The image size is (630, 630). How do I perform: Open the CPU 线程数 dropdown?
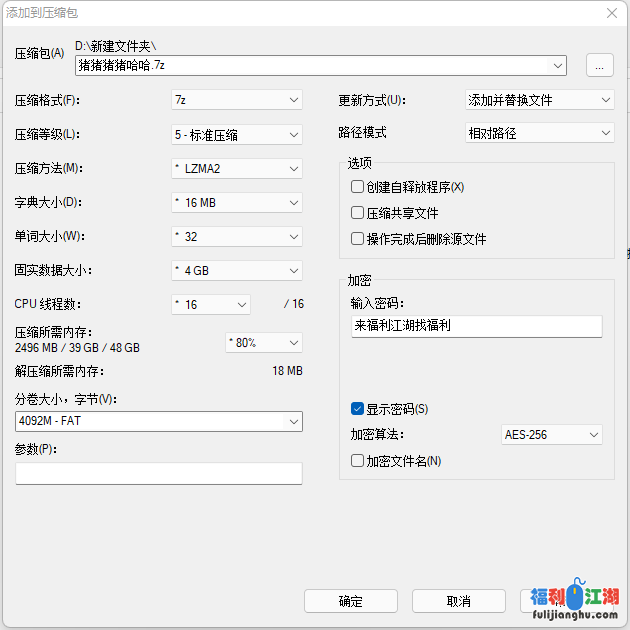click(x=211, y=304)
